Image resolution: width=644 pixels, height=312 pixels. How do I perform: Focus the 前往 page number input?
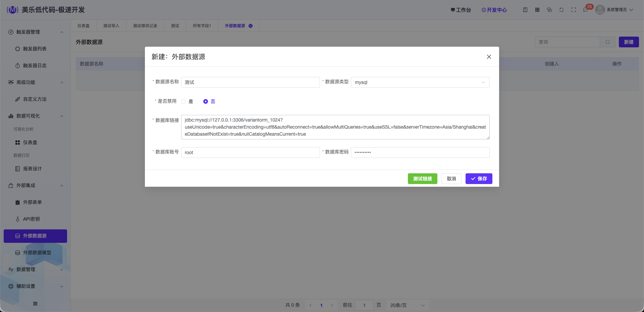[x=364, y=305]
